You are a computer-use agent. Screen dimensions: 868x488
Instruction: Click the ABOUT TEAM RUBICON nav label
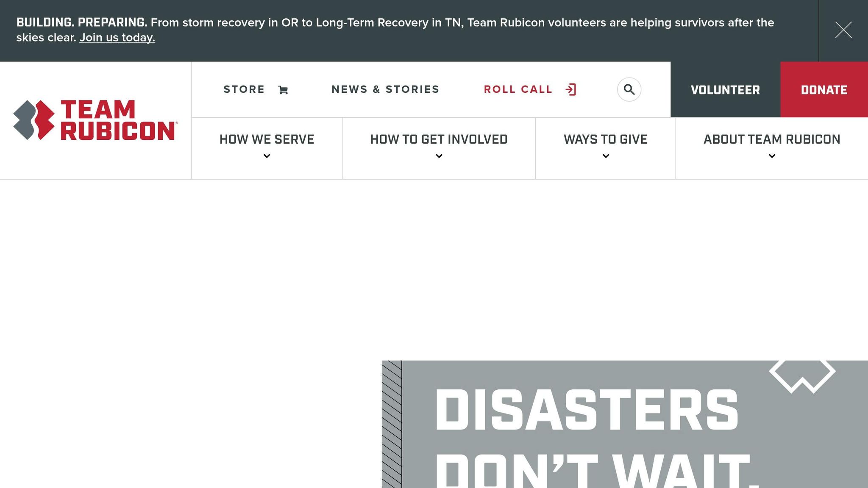point(772,139)
